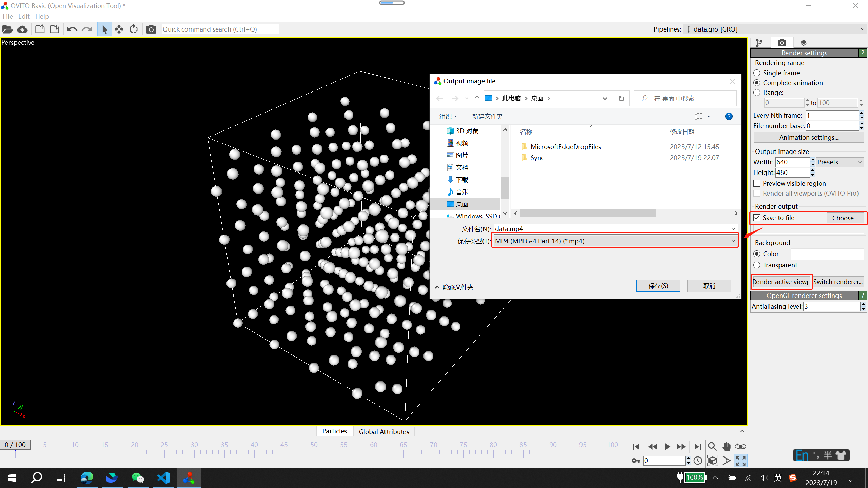Click the background Color swatch
868x488 pixels.
click(827, 254)
